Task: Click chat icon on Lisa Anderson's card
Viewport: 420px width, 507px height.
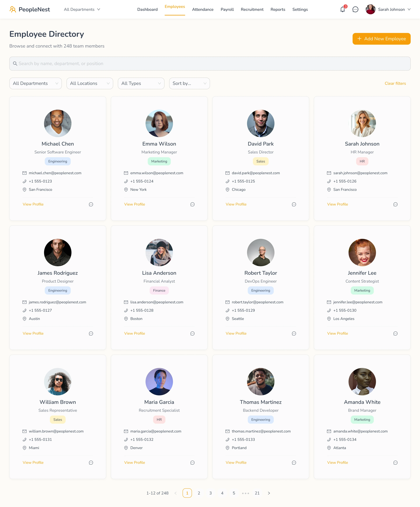Action: [192, 333]
